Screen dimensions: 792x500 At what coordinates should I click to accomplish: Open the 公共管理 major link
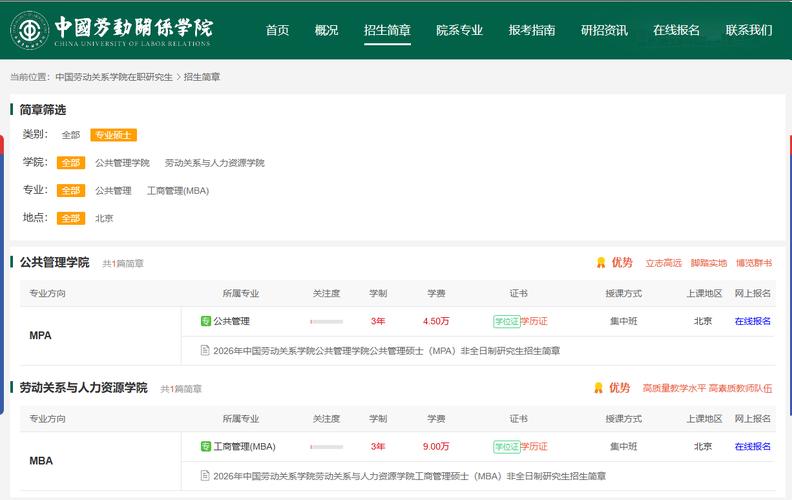[231, 321]
